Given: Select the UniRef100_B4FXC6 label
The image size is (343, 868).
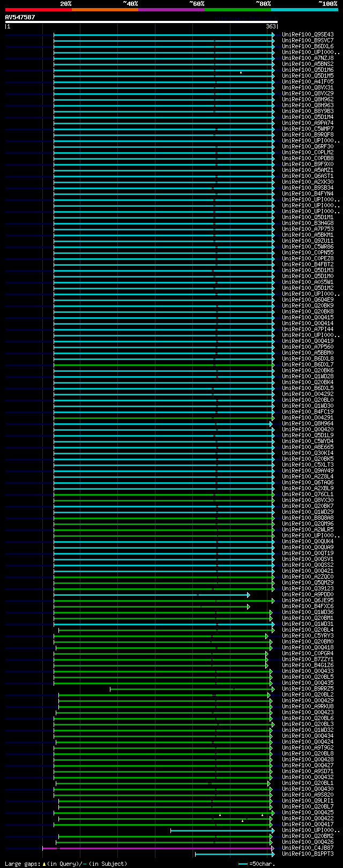Looking at the screenshot, I should point(308,607).
